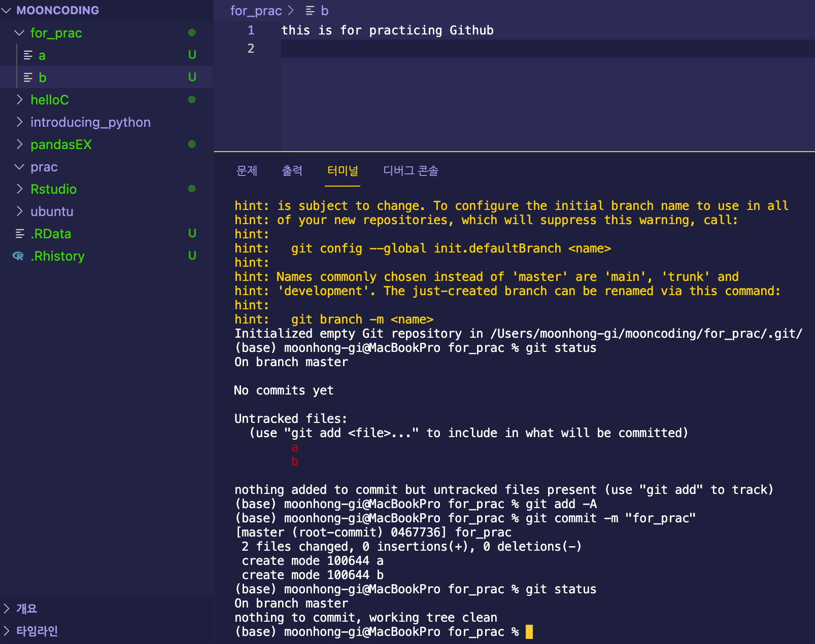Expand the 개요 outline section
This screenshot has height=644, width=815.
pos(7,609)
